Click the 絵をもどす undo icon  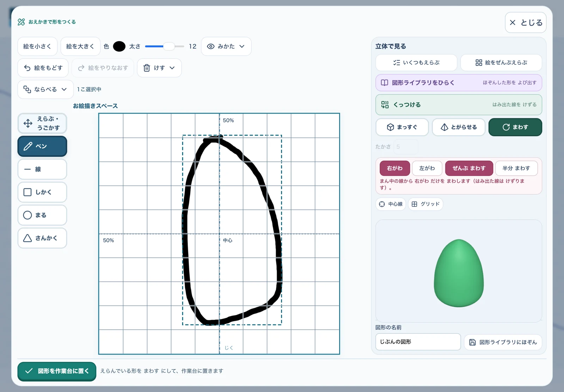pos(27,68)
